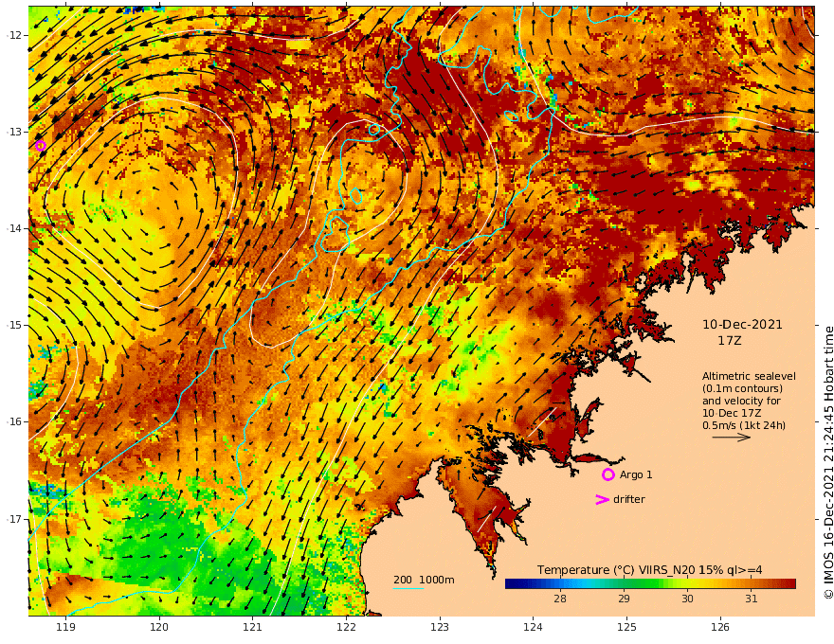834x644 pixels.
Task: Click the 'Argo 1' legend label
Action: click(x=636, y=474)
